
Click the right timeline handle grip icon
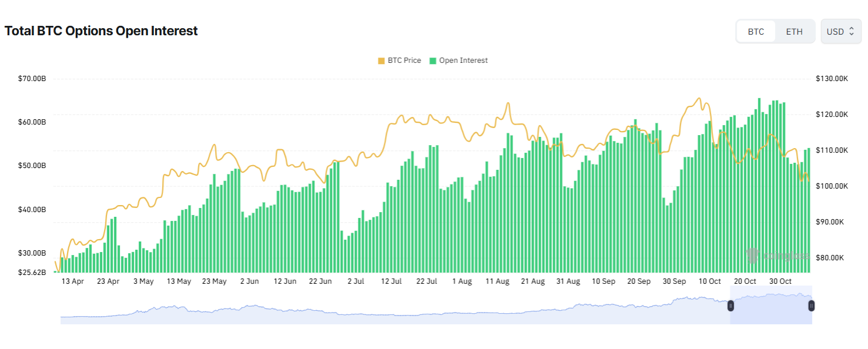pos(811,306)
